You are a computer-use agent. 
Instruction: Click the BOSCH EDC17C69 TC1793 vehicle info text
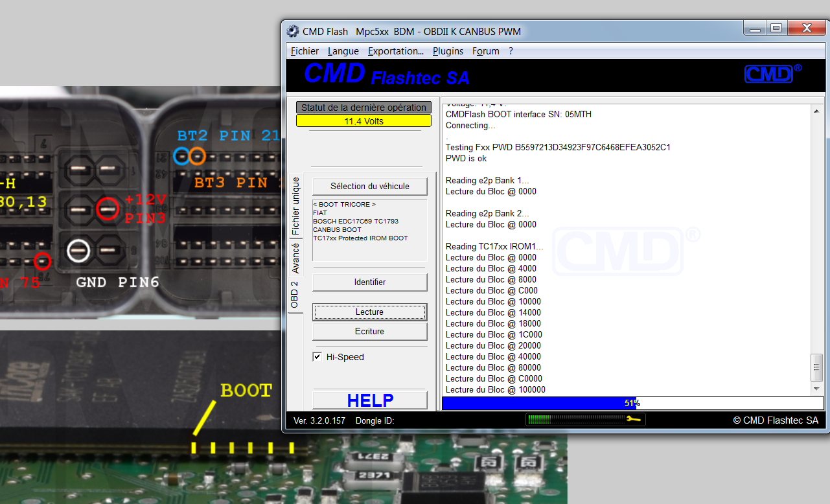[x=355, y=221]
